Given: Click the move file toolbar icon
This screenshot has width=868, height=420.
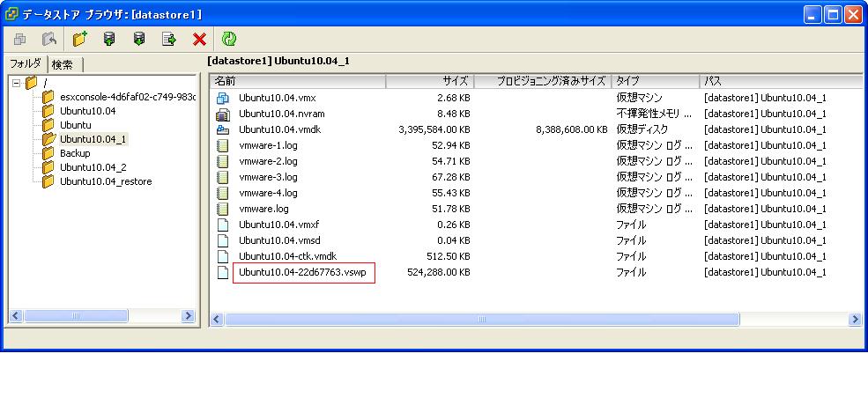Looking at the screenshot, I should (169, 39).
